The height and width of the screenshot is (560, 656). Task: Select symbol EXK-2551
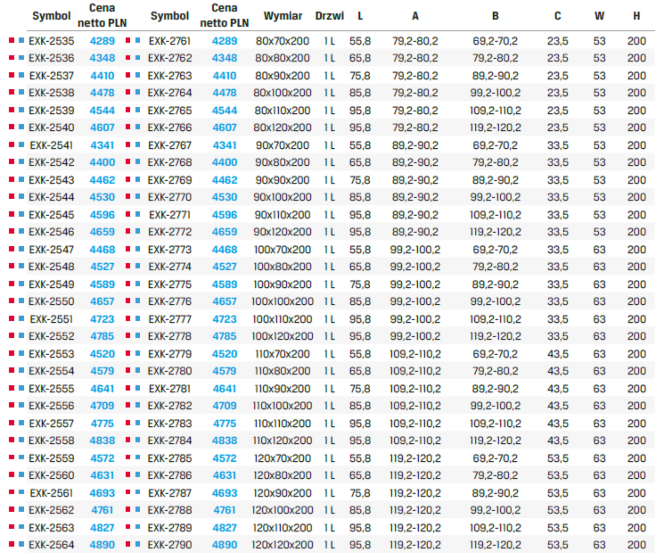(x=51, y=319)
